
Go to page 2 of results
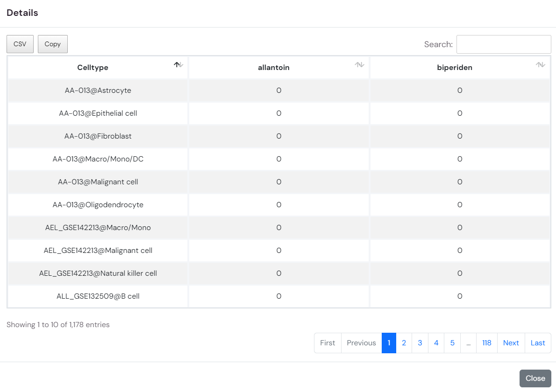click(404, 343)
